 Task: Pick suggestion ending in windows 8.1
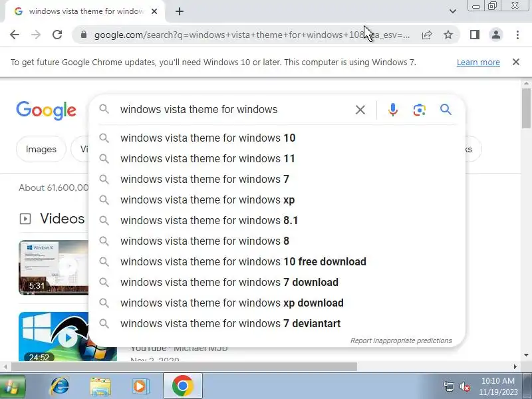pyautogui.click(x=277, y=221)
